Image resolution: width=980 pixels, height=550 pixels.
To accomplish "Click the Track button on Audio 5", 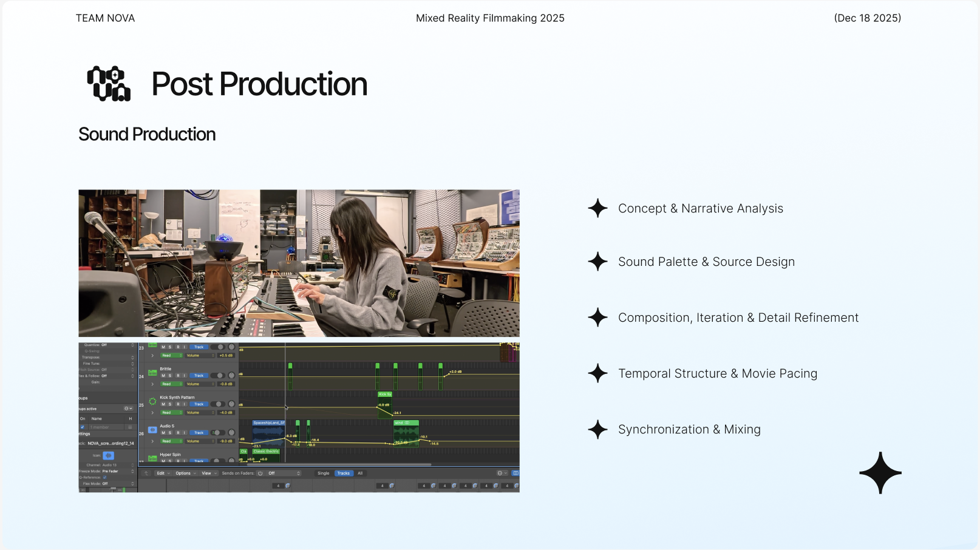I will 199,433.
